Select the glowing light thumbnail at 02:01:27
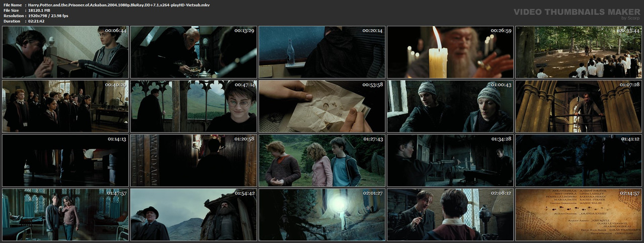Screen dimensions: 644x243 pyautogui.click(x=322, y=215)
